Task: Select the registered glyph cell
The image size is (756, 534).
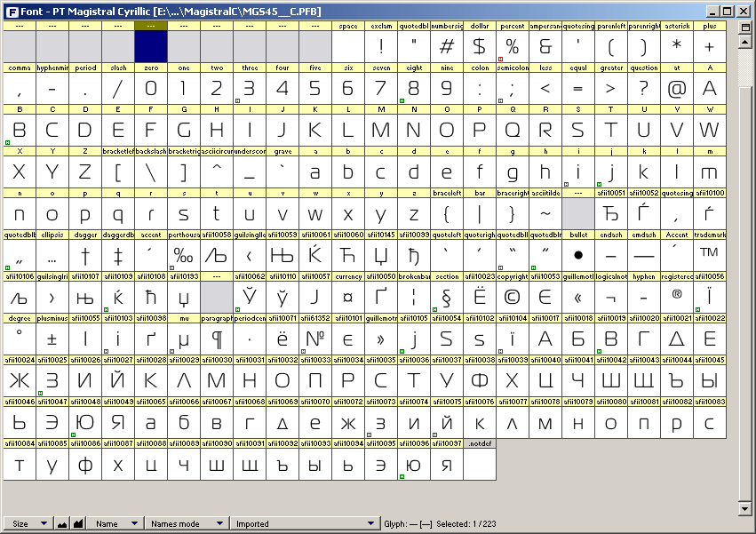Action: point(677,297)
